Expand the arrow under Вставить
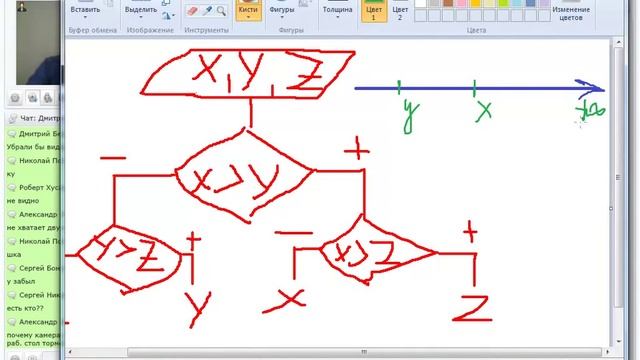This screenshot has width=640, height=360. [x=85, y=17]
